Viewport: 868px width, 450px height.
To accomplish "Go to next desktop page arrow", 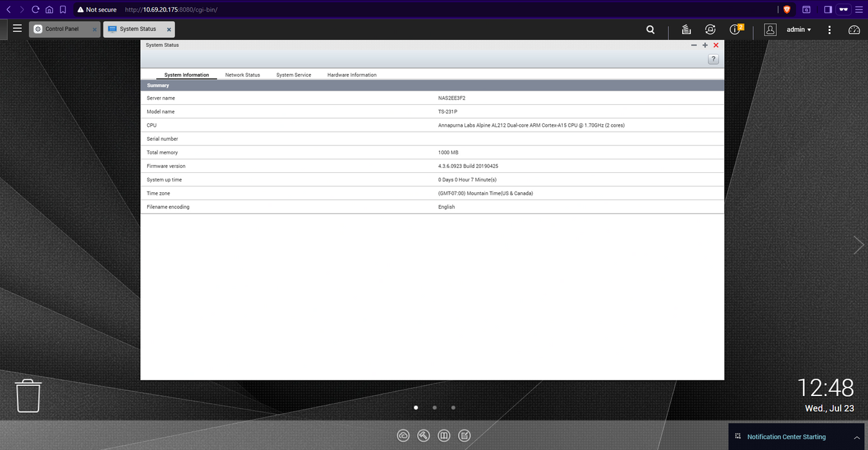I will pyautogui.click(x=858, y=245).
